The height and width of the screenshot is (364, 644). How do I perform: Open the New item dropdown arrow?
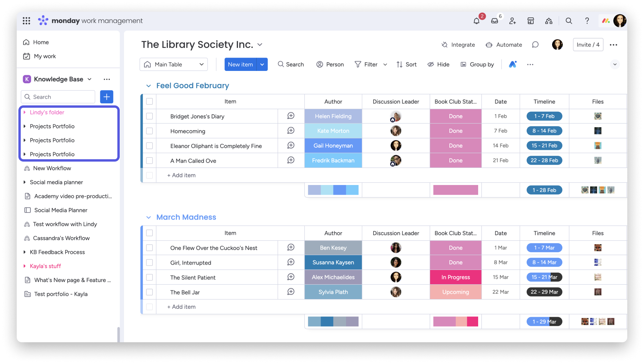[262, 64]
